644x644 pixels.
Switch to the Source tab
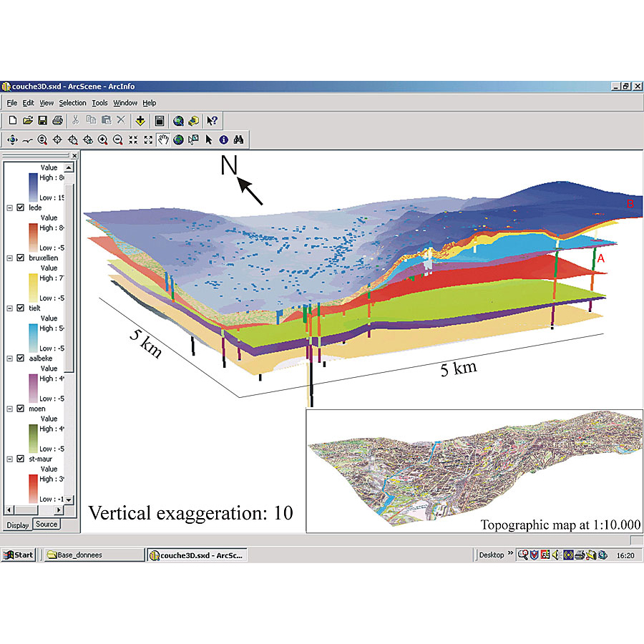(x=47, y=525)
